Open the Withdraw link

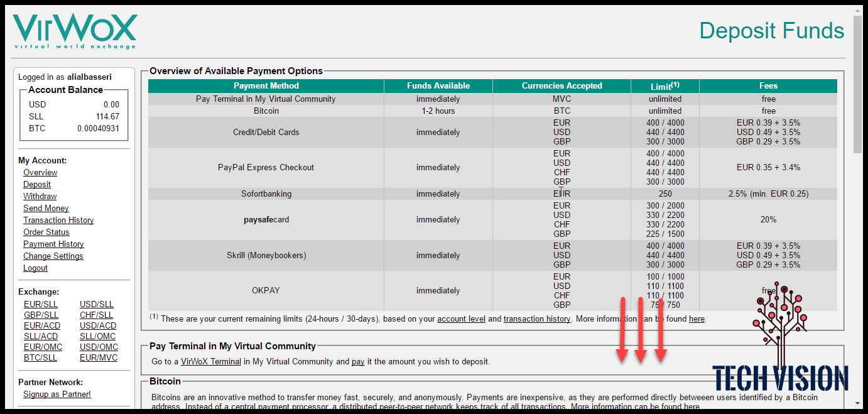40,196
